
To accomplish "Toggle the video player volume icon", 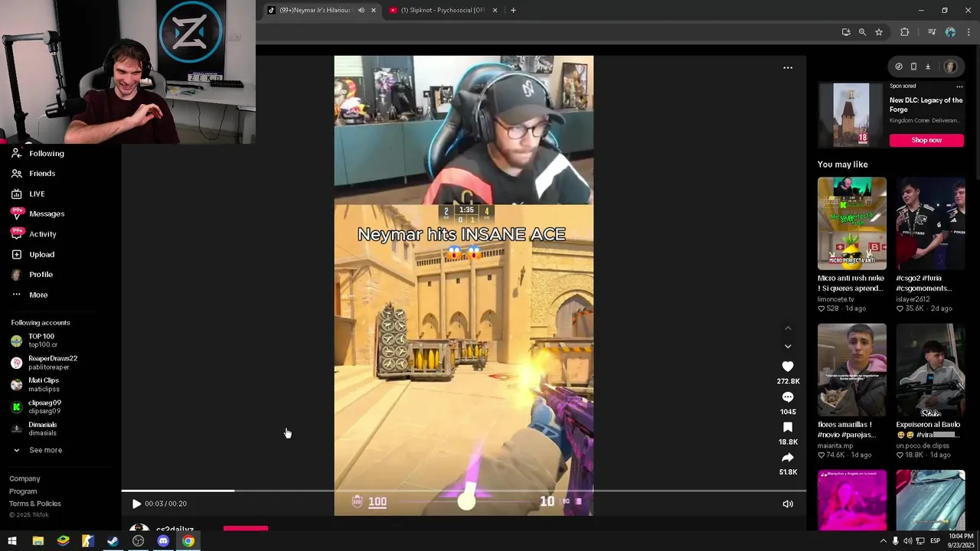I will point(788,504).
